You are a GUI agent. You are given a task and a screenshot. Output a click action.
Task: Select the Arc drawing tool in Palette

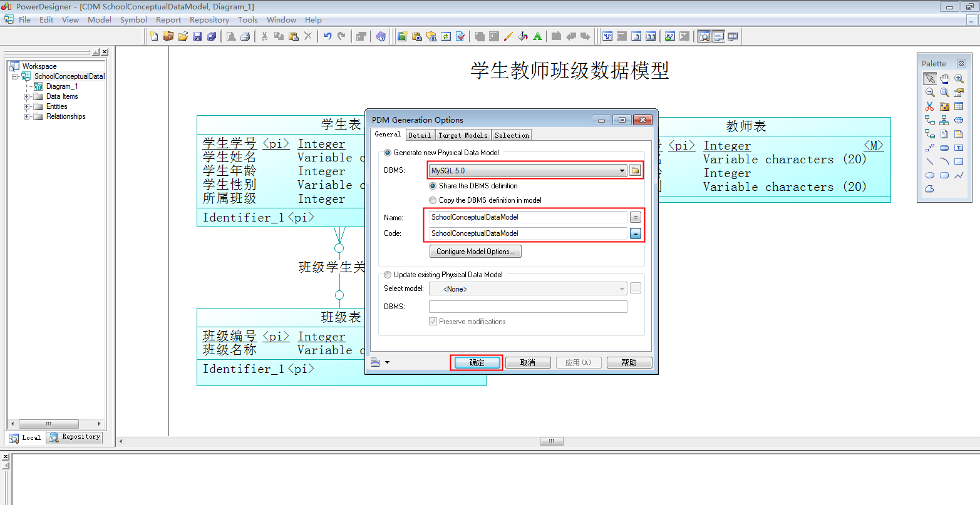(x=944, y=161)
